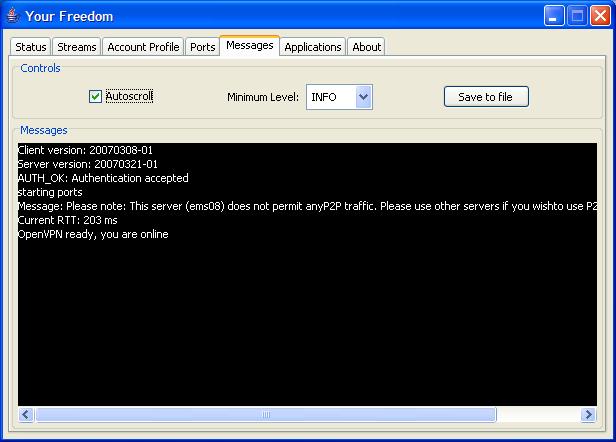Click the Save to file button
Viewport: 616px width, 442px height.
[x=486, y=97]
